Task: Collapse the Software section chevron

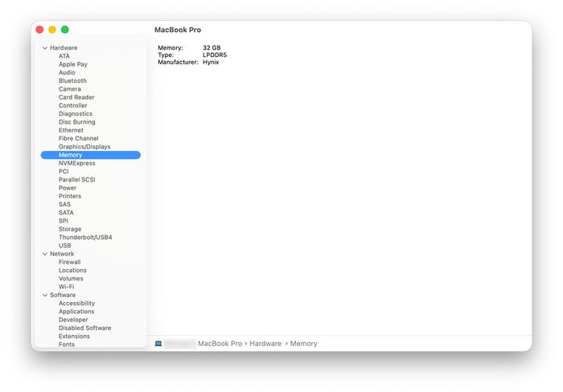Action: coord(45,295)
